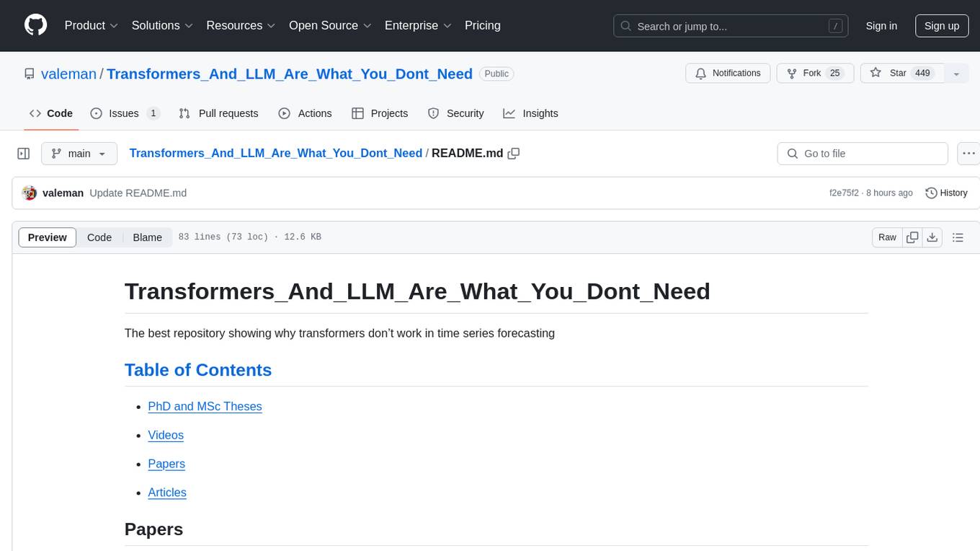Switch to the Insights tab

coord(530,113)
